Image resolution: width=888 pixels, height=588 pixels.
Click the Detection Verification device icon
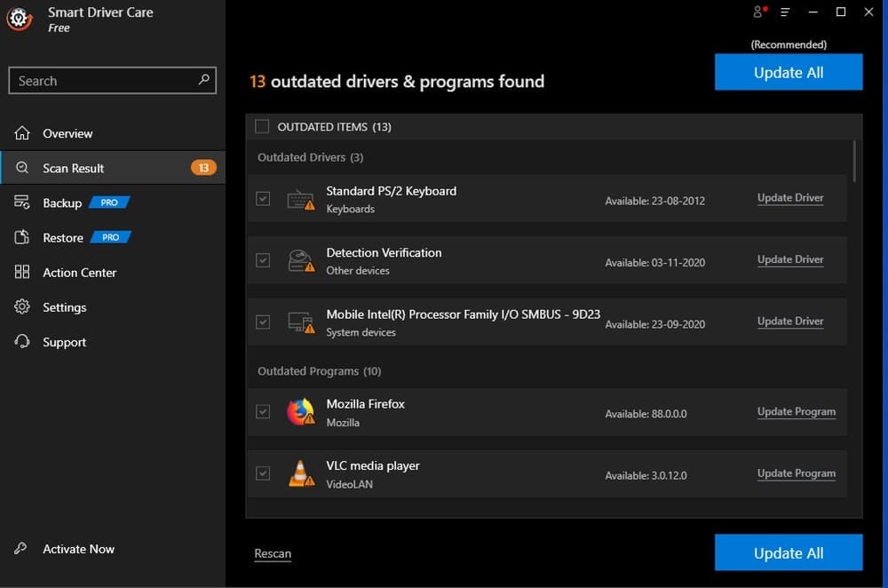tap(301, 260)
